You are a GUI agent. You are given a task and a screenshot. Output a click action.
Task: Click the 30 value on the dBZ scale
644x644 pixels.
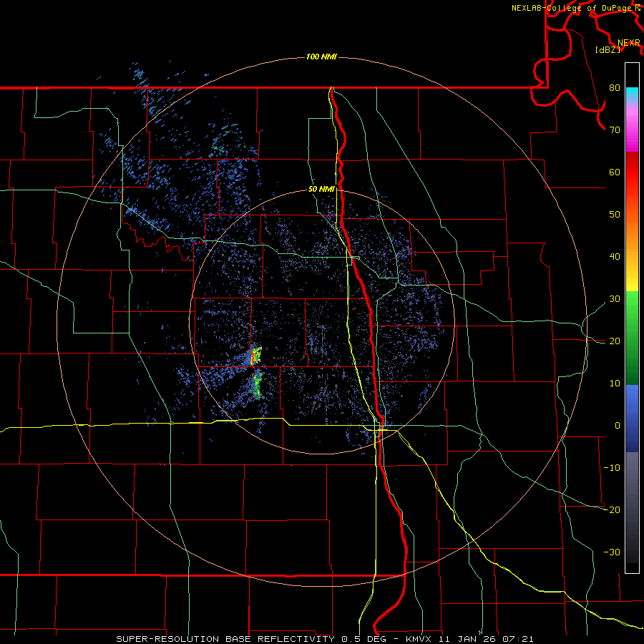(x=615, y=298)
